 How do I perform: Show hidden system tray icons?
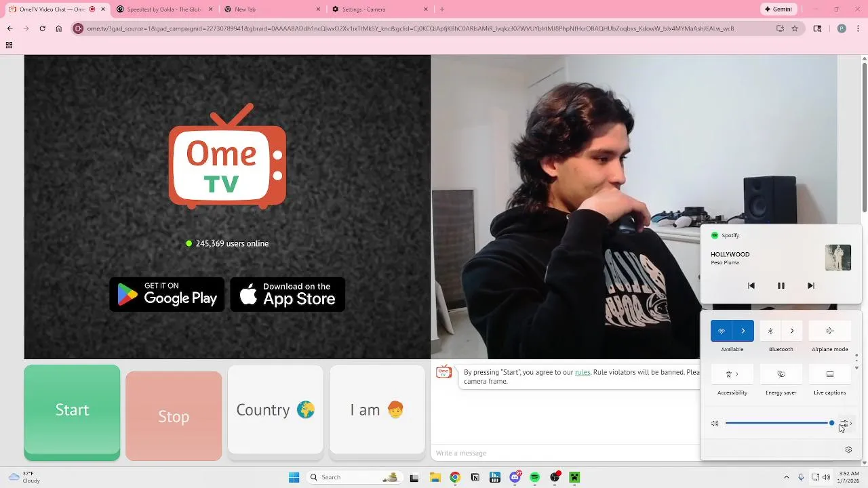(x=786, y=477)
